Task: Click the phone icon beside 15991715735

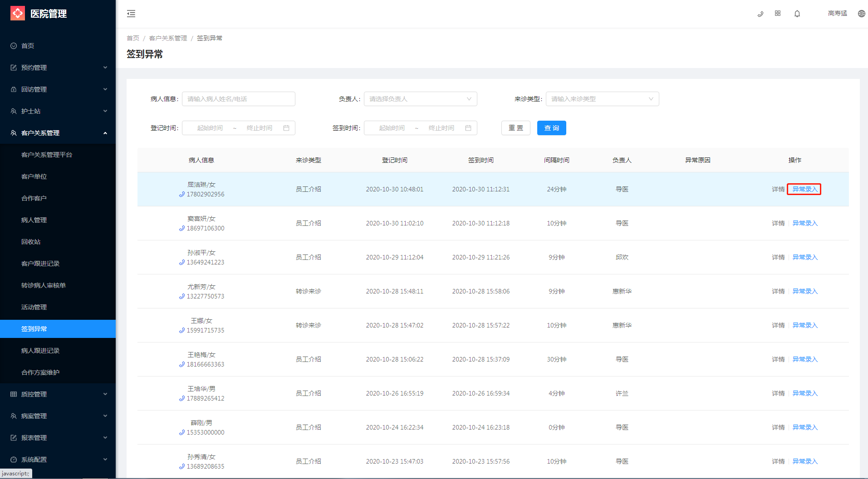Action: pyautogui.click(x=182, y=330)
